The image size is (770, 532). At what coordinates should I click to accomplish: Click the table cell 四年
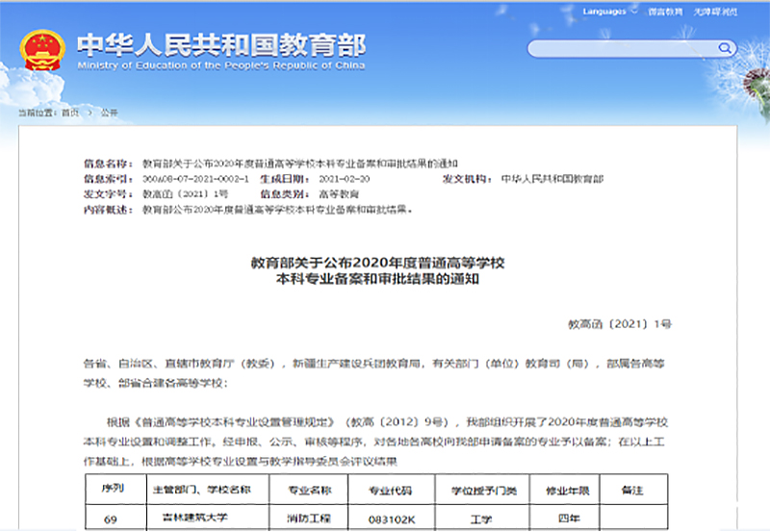[569, 518]
